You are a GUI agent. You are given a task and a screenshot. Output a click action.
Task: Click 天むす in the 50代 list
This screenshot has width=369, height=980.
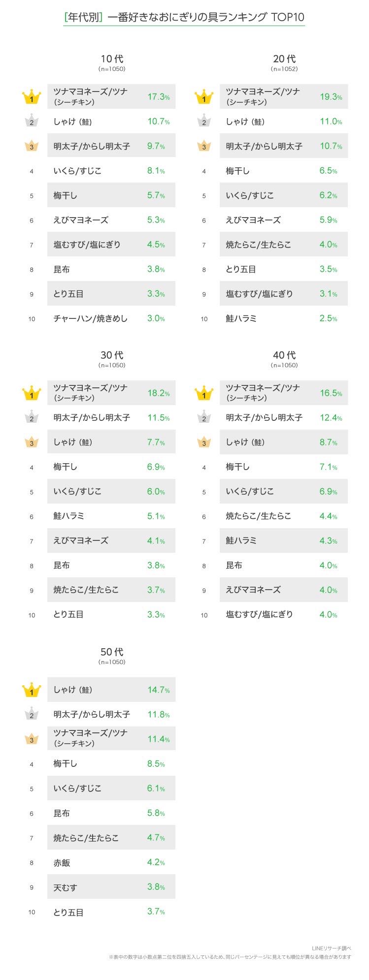[x=65, y=887]
